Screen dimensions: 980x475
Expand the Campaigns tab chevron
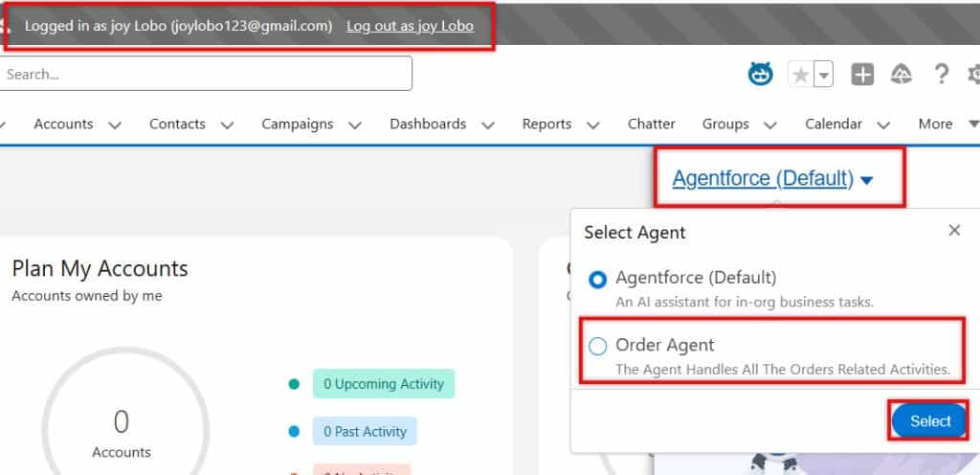(x=355, y=125)
